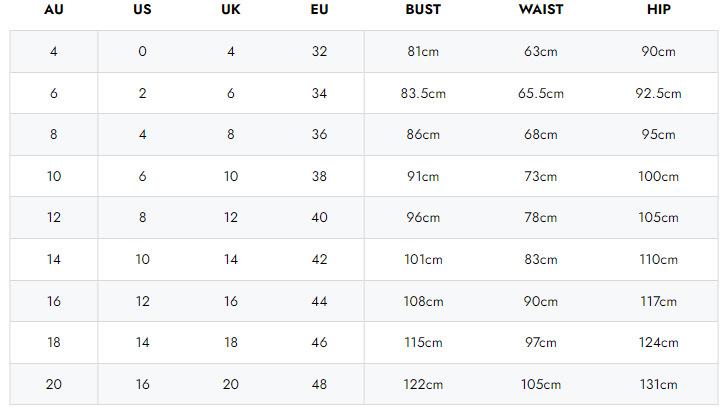Click EU size 48 cell
The image size is (721, 407).
[319, 384]
